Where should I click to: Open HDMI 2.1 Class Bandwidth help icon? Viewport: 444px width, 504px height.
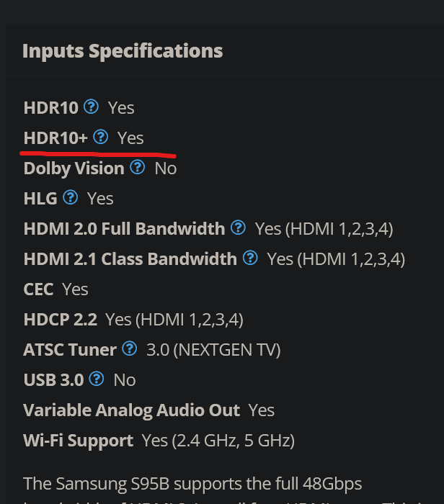250,258
